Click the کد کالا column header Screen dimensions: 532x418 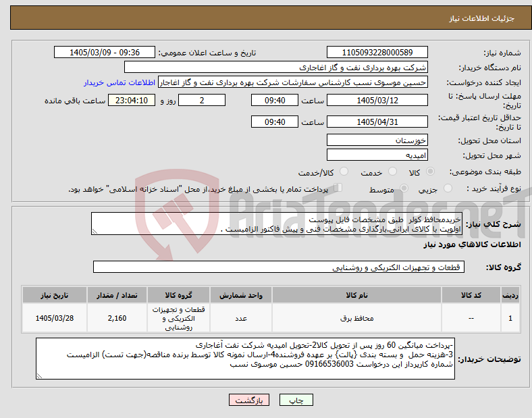[x=471, y=295]
